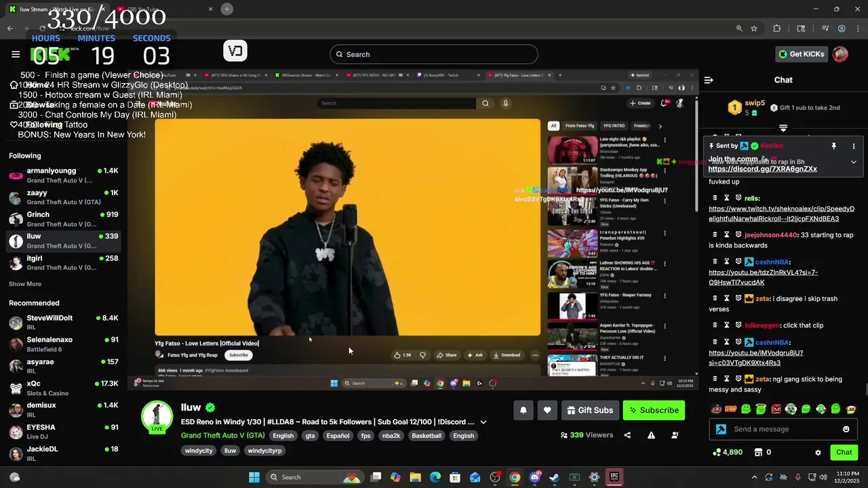Zoom control magnifier in address bar

[x=739, y=28]
